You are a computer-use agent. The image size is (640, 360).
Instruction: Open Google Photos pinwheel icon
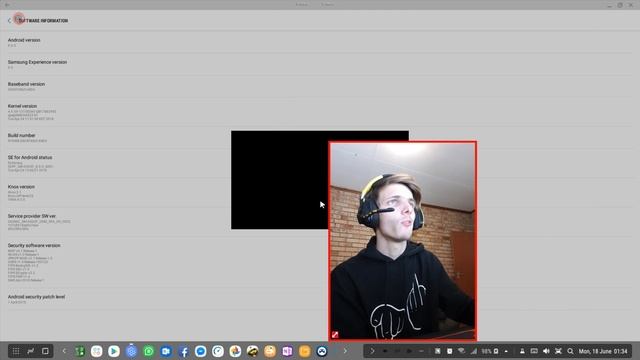(235, 351)
